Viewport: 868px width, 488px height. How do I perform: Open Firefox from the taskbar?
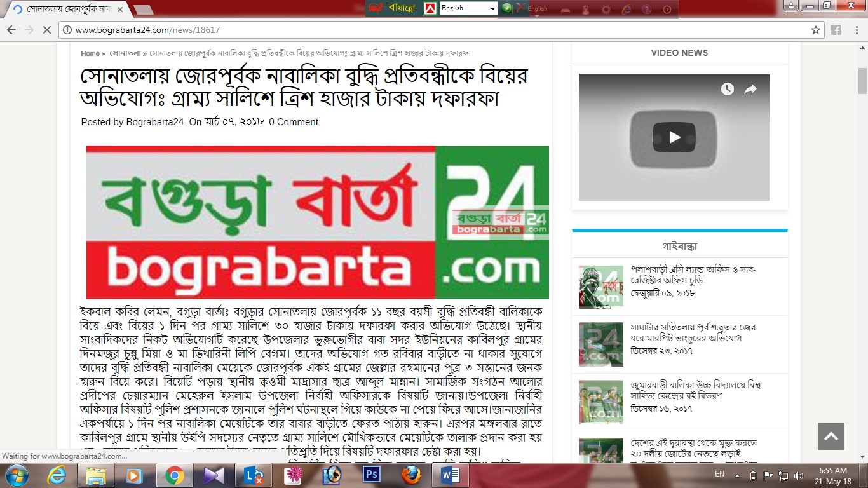coord(410,475)
